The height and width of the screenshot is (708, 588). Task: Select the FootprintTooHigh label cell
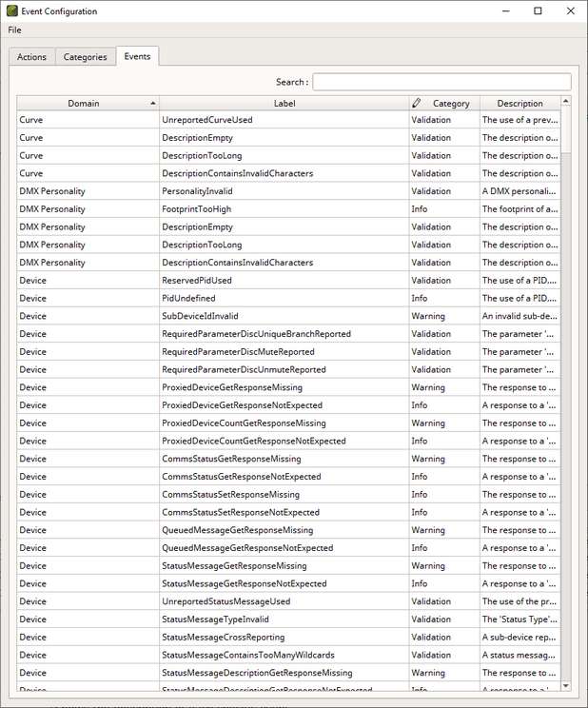pyautogui.click(x=284, y=209)
